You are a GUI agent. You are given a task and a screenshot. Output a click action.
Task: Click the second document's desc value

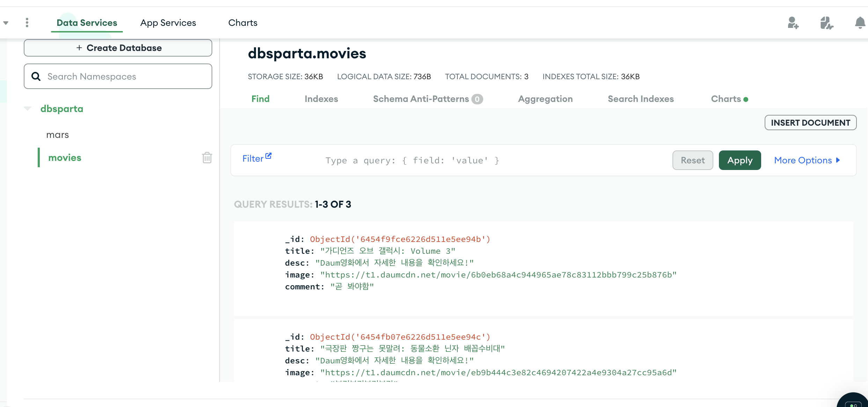(395, 361)
